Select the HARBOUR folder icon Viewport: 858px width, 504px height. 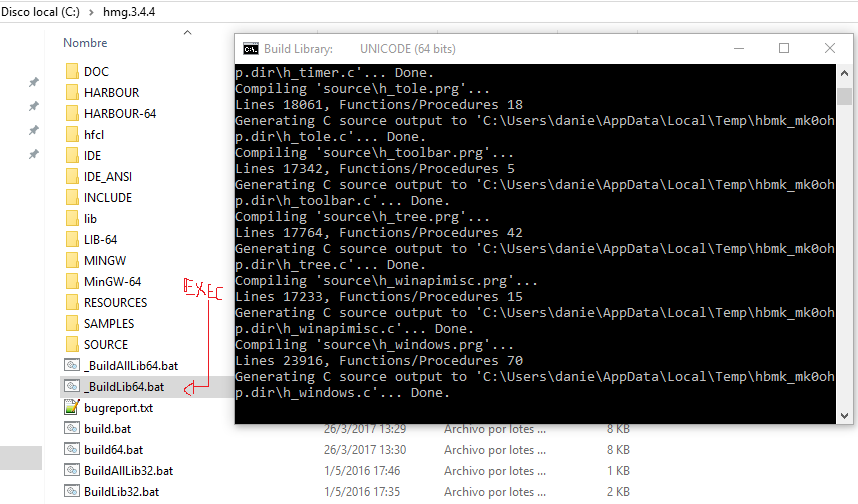click(x=72, y=92)
